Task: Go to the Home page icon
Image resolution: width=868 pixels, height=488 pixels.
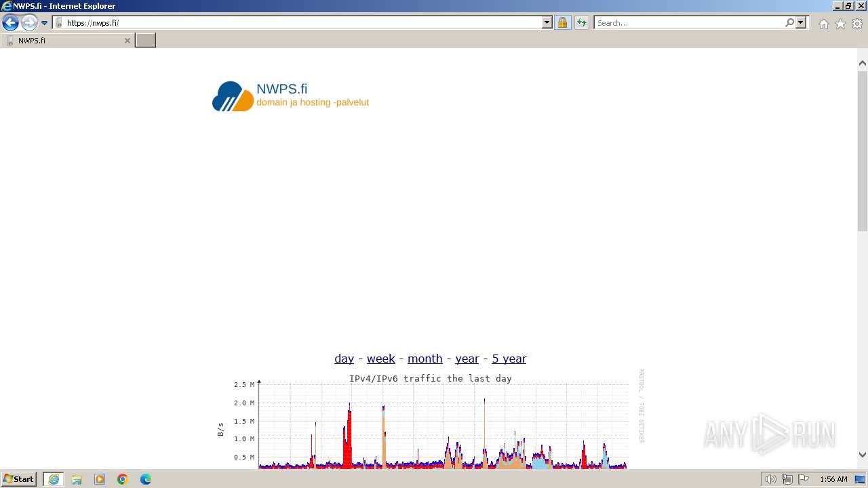Action: tap(823, 24)
